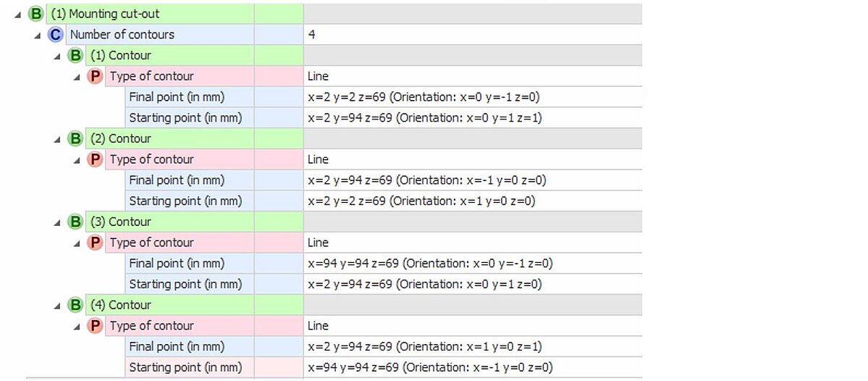Edit Starting point value of (2) Contour
This screenshot has height=381, width=868.
421,201
